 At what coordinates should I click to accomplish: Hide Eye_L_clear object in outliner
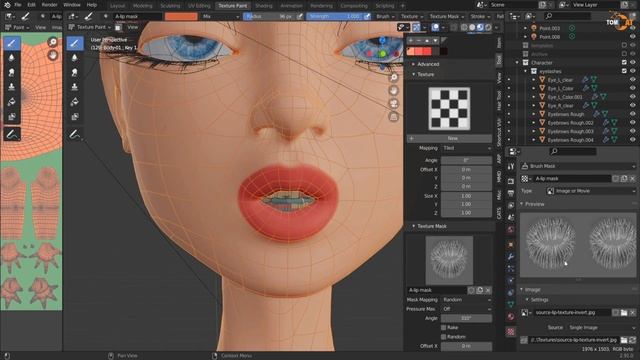click(x=633, y=80)
